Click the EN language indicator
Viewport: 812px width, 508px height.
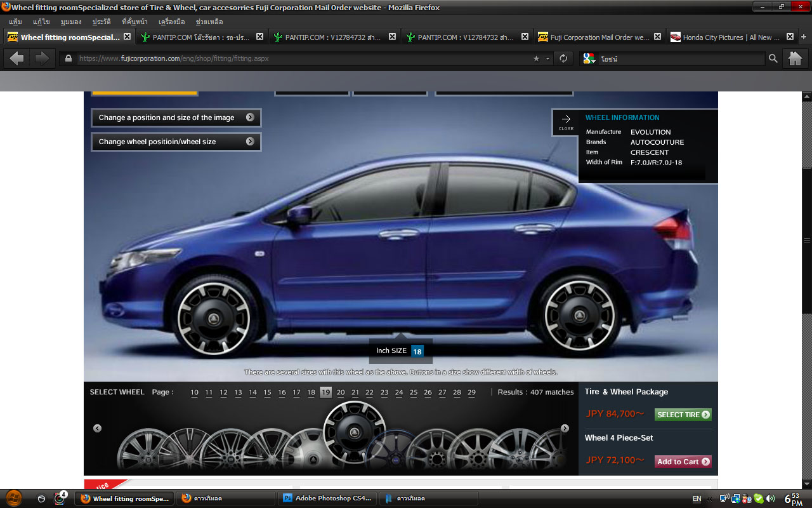pyautogui.click(x=697, y=499)
